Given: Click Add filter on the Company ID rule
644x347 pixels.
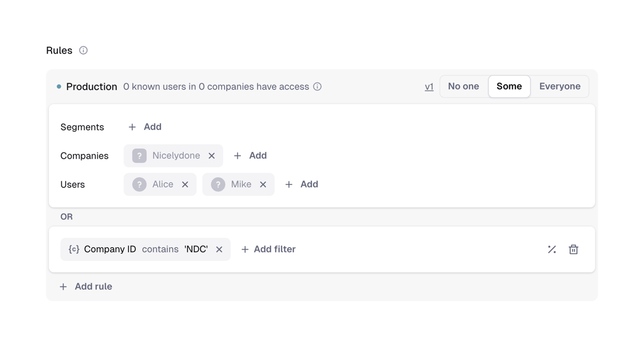Looking at the screenshot, I should (268, 249).
